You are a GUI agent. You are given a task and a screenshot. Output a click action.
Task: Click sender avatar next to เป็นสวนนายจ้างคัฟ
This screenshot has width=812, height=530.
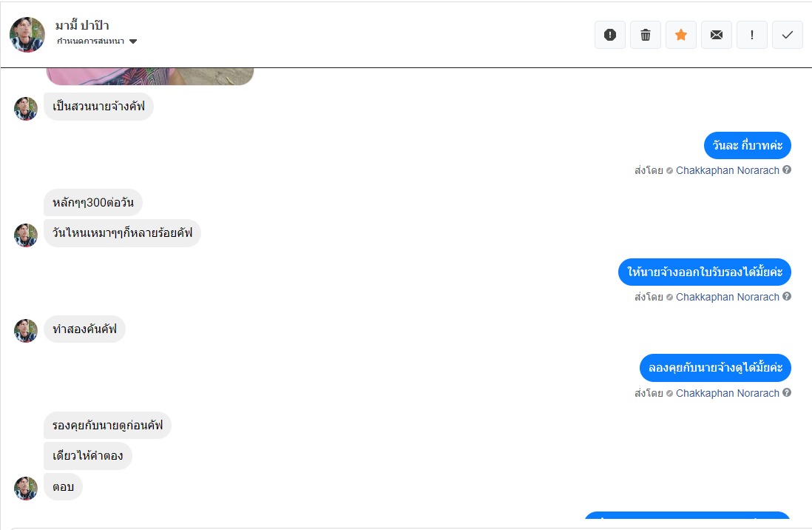[25, 108]
